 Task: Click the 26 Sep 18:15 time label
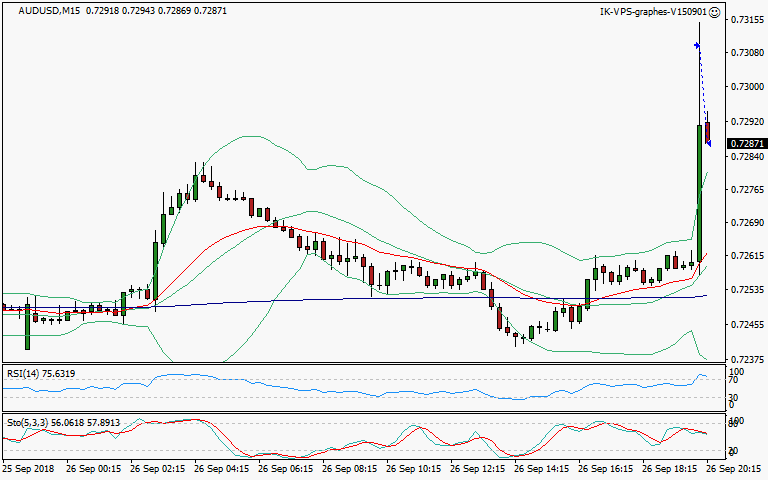tap(670, 469)
